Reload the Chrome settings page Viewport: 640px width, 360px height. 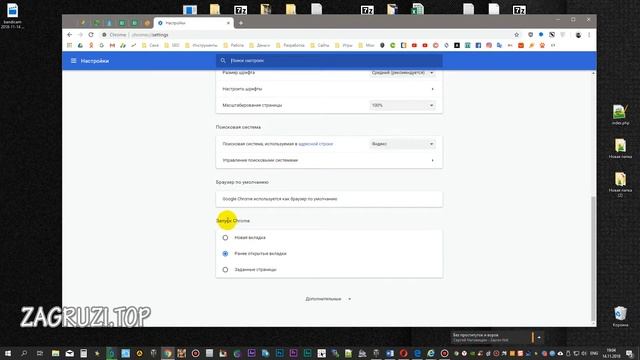point(91,35)
